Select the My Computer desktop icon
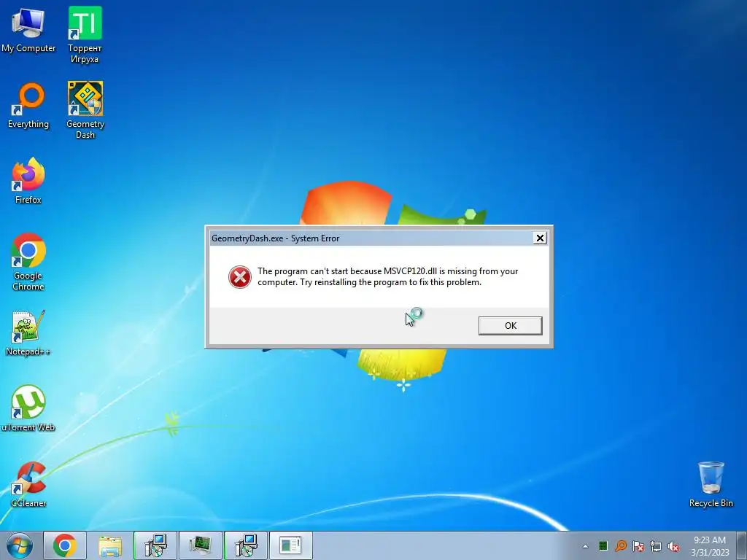The width and height of the screenshot is (747, 560). click(x=28, y=31)
